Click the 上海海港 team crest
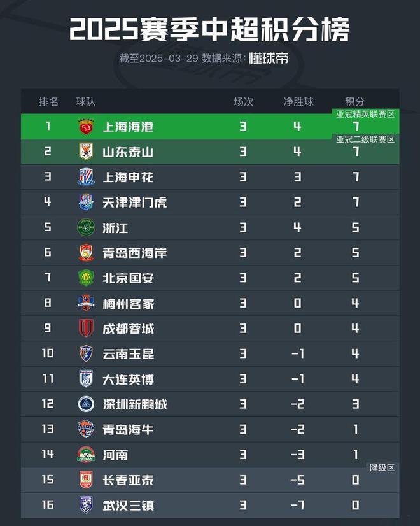Screen dimensions: 420x526 pos(86,127)
